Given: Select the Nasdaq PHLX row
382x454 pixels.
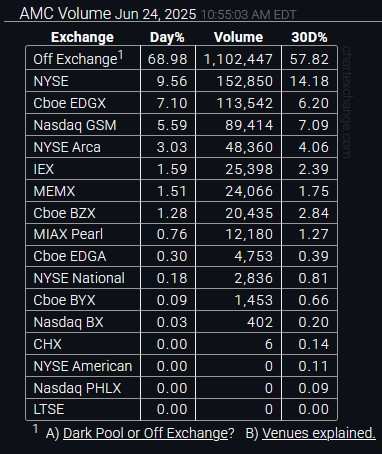Looking at the screenshot, I should coord(182,388).
